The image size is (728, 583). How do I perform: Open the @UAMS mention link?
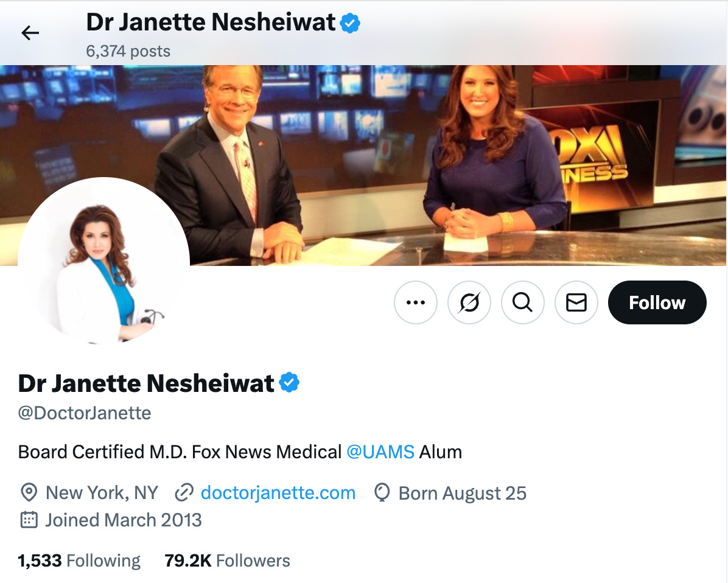(x=380, y=452)
